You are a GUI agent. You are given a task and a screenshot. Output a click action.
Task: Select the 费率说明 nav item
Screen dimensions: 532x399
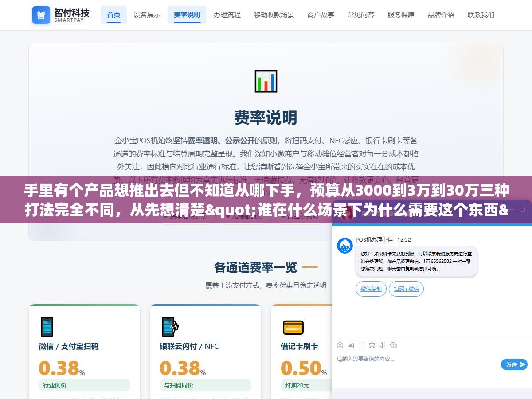coord(187,15)
